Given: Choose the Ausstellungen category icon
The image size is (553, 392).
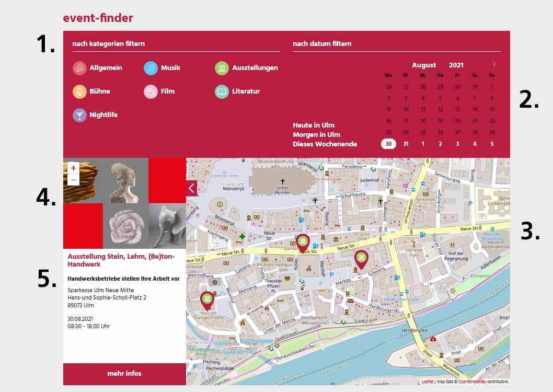Looking at the screenshot, I should (222, 68).
